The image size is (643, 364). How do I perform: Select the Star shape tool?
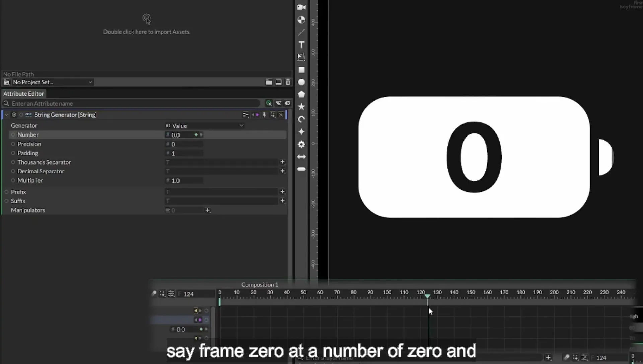pos(301,107)
